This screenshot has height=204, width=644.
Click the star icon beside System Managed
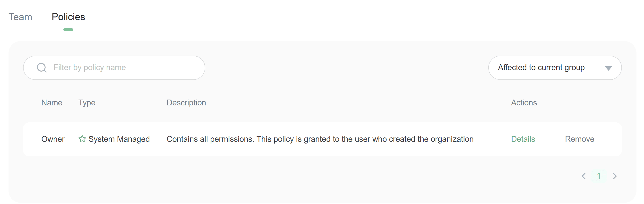click(82, 139)
